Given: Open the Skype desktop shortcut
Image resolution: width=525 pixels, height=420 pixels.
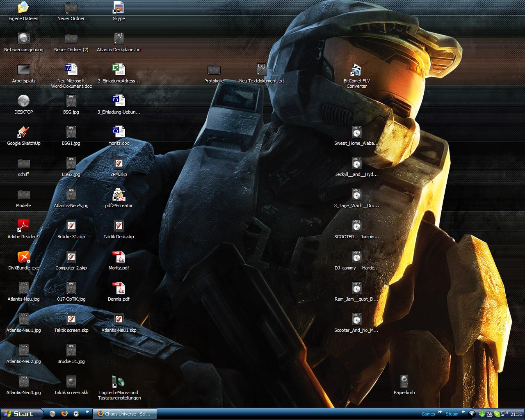Looking at the screenshot, I should click(x=119, y=8).
